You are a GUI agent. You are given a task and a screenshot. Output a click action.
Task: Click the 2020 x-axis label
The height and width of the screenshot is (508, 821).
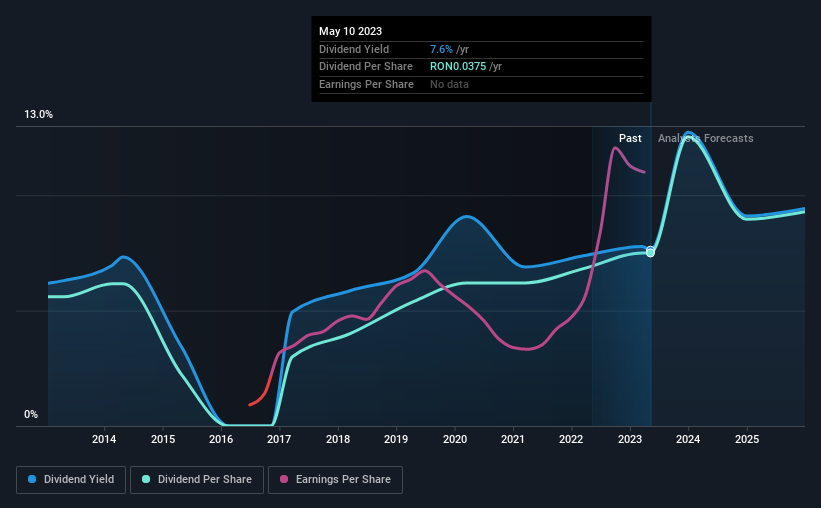point(455,439)
